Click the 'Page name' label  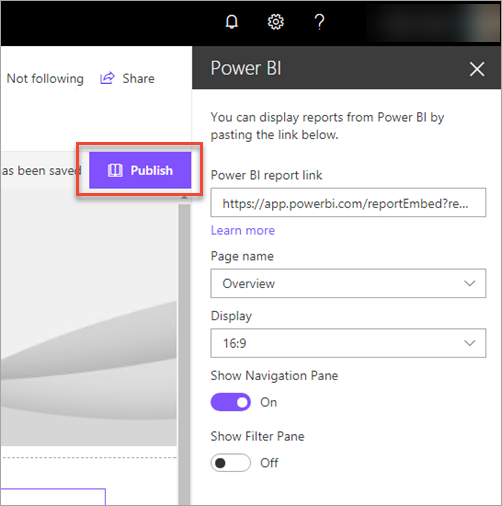(x=242, y=256)
